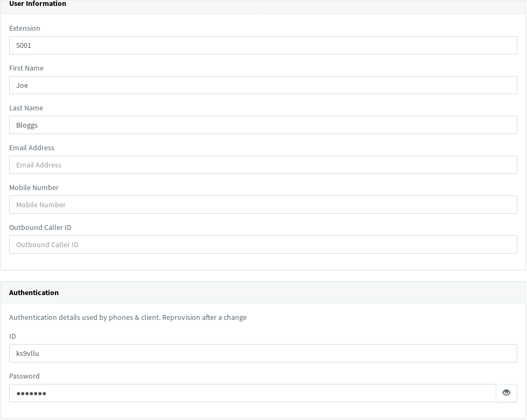Viewport: 527px width, 420px height.
Task: Click the Outbound Caller ID label
Action: [x=40, y=228]
